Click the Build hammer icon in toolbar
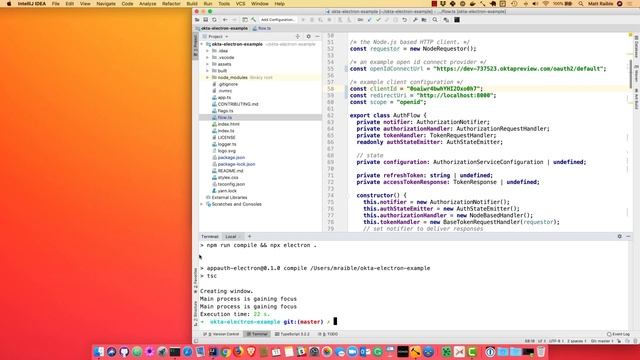 click(253, 20)
